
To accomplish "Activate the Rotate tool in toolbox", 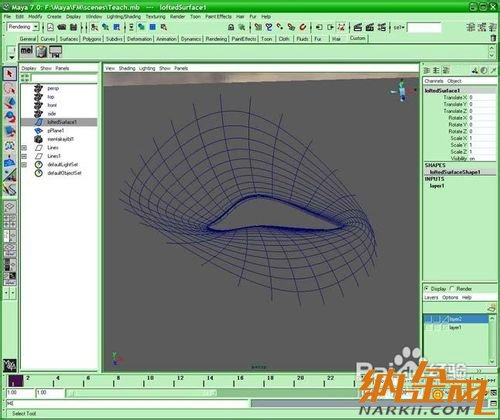I will (x=10, y=117).
